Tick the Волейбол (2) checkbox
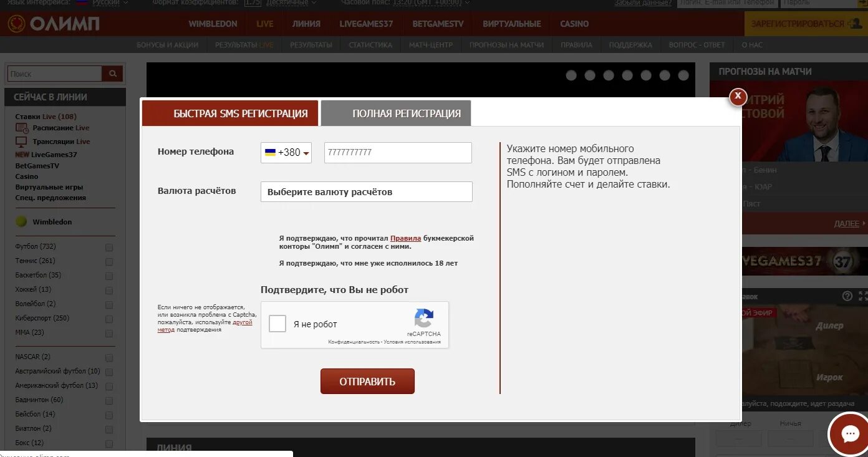Image resolution: width=868 pixels, height=457 pixels. point(109,305)
